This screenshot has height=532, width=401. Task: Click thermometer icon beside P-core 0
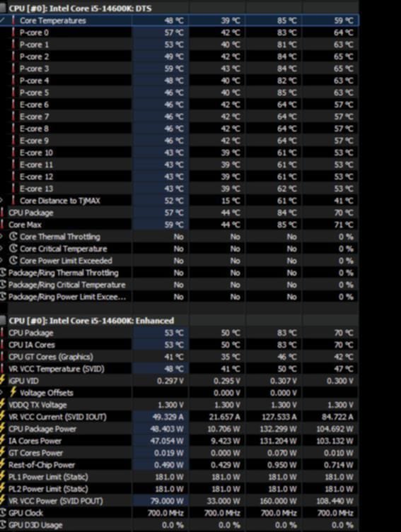click(x=13, y=32)
